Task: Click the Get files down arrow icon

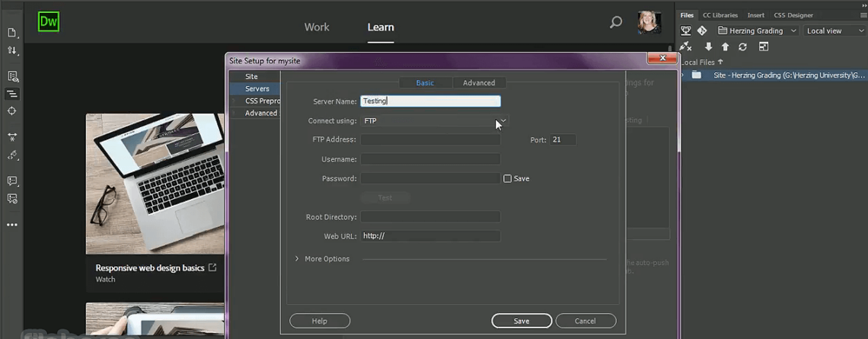Action: click(708, 47)
